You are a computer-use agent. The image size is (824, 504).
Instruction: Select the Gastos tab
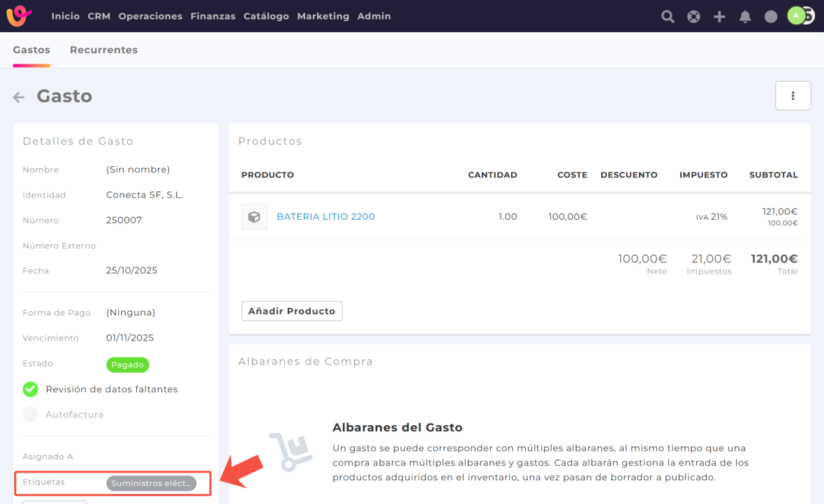pos(31,50)
